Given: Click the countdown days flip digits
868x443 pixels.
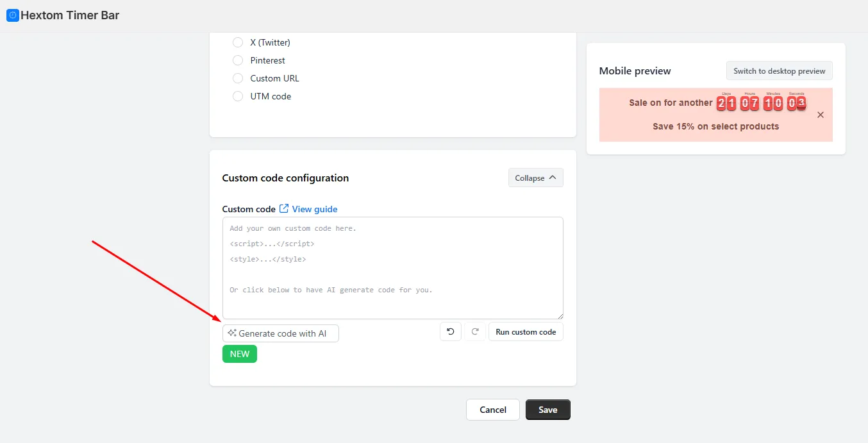Looking at the screenshot, I should pyautogui.click(x=726, y=103).
